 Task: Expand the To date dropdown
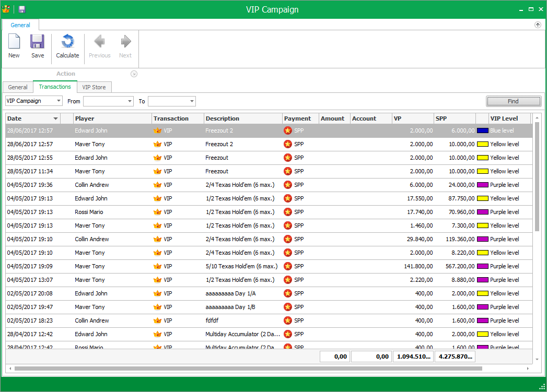[x=192, y=101]
